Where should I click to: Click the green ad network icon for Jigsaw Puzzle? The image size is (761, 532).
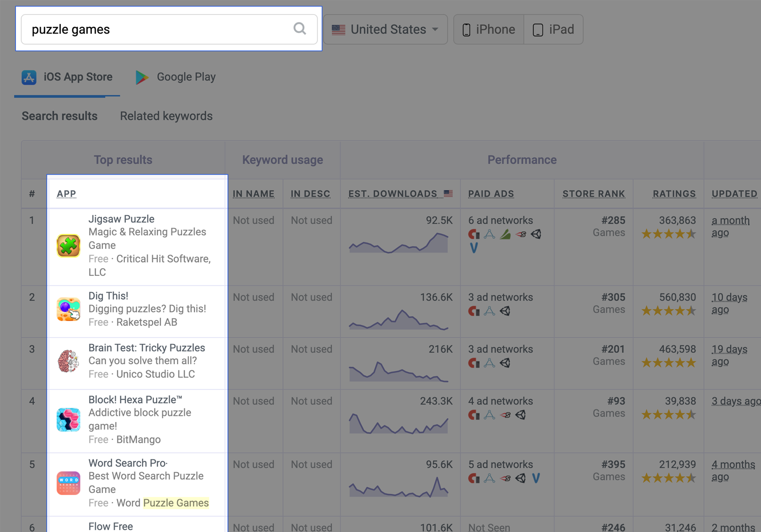505,234
